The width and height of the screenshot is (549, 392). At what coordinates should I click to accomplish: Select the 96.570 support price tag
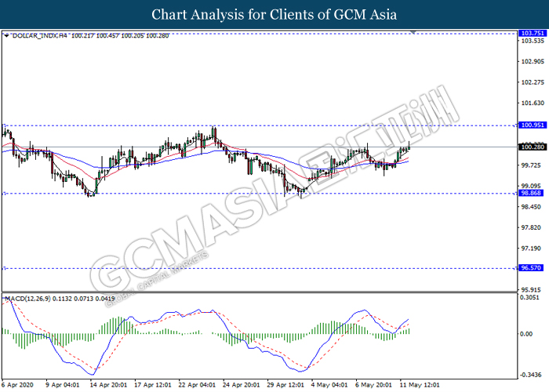tap(531, 268)
